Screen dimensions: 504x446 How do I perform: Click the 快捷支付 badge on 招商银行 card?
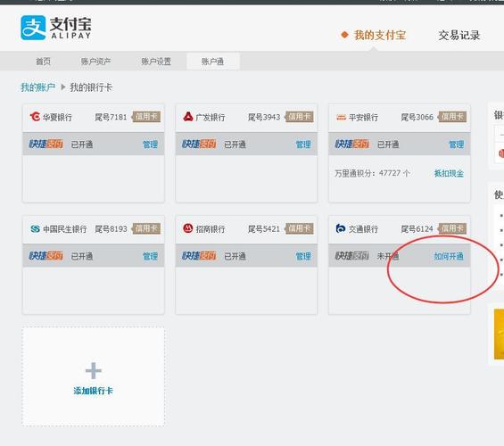[199, 256]
